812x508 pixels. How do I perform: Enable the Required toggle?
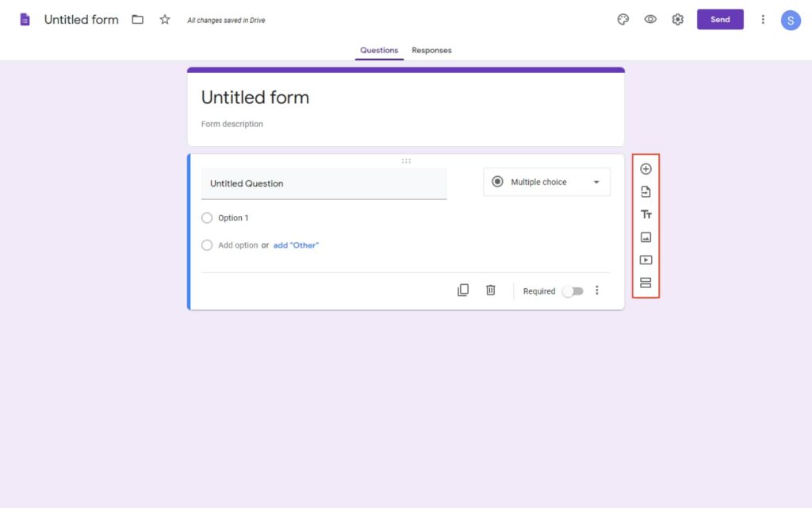573,291
